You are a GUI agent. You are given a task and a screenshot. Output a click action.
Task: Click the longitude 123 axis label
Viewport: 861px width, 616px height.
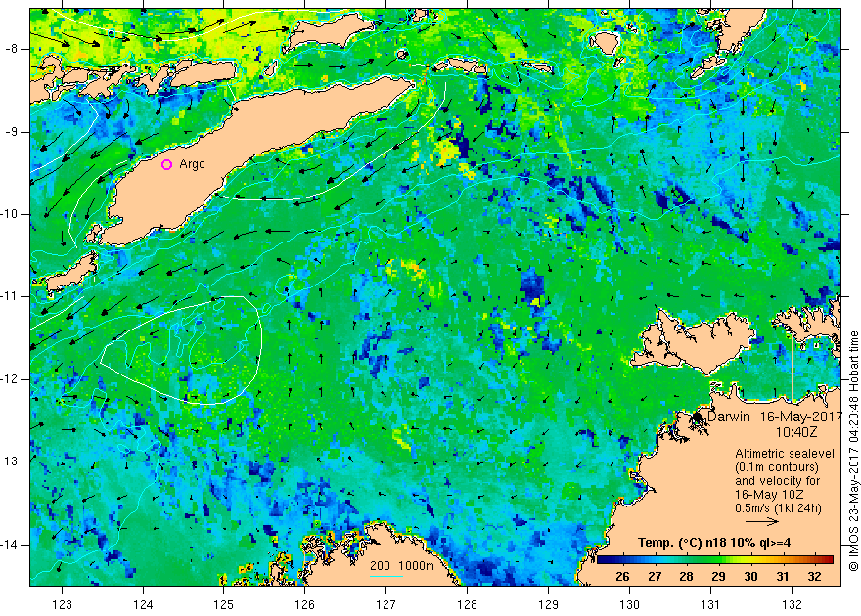(62, 605)
